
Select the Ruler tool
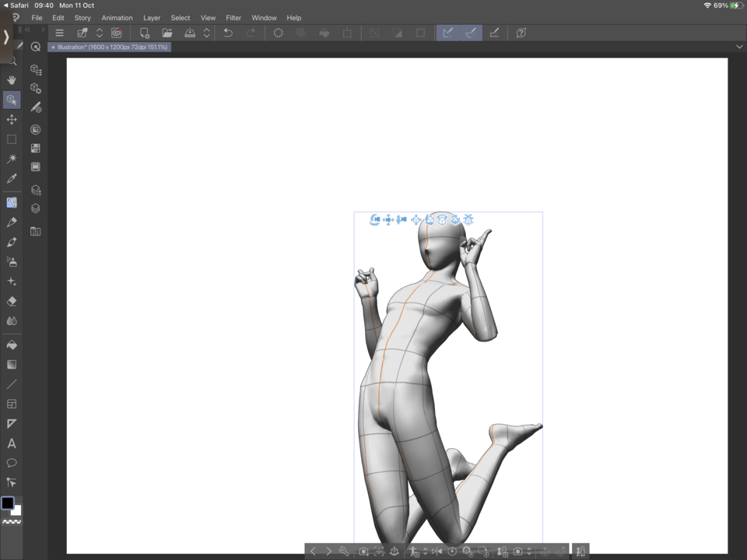12,424
